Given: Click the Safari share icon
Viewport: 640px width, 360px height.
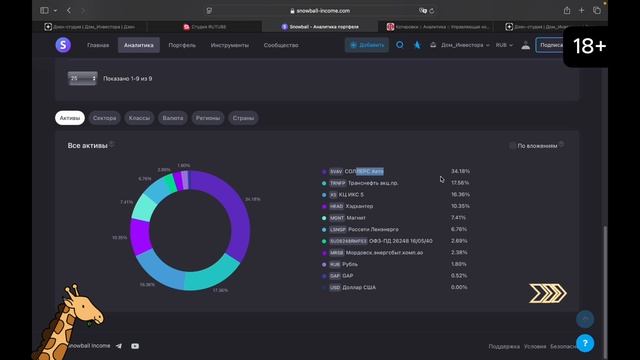Looking at the screenshot, I should [x=567, y=11].
